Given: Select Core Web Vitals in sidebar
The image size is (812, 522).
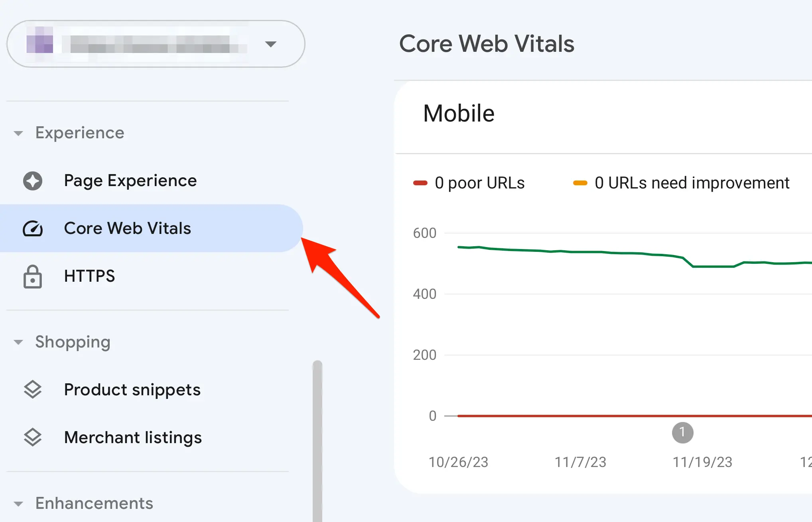Looking at the screenshot, I should (x=128, y=229).
